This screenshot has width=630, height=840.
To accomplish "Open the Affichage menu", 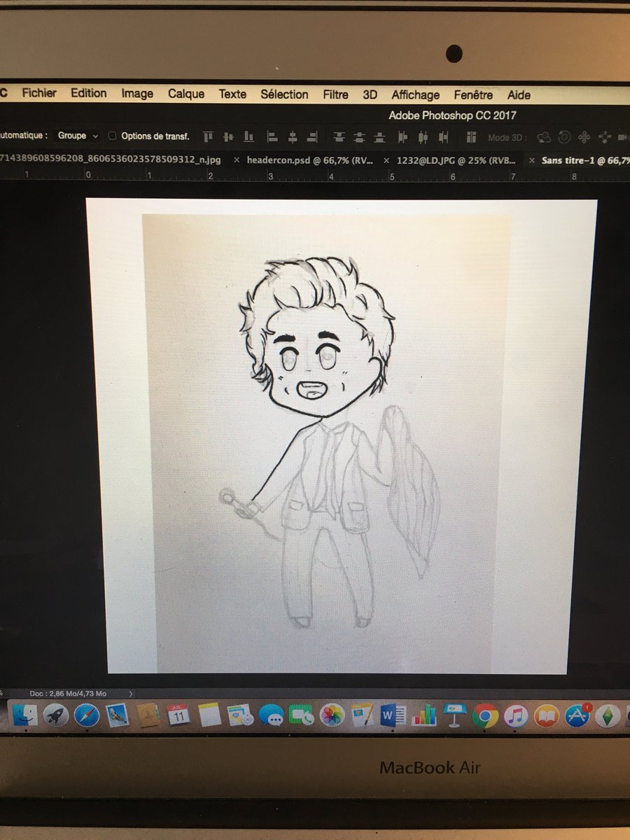I will pyautogui.click(x=416, y=95).
